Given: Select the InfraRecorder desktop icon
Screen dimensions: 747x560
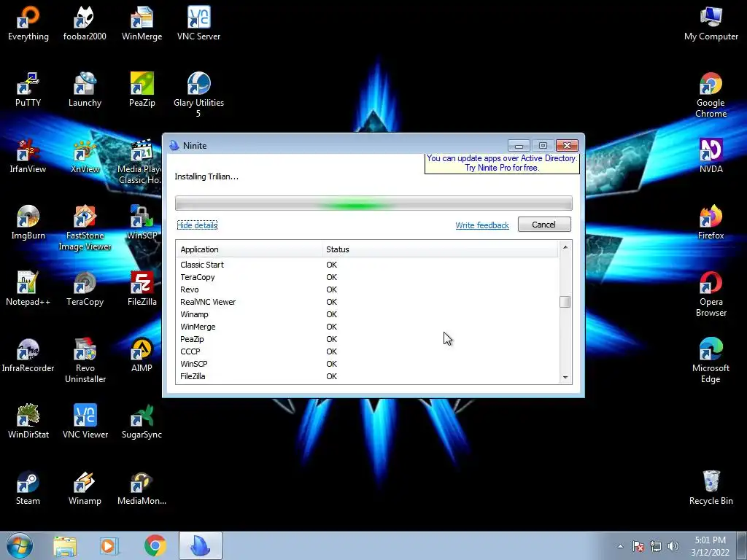Looking at the screenshot, I should point(28,355).
